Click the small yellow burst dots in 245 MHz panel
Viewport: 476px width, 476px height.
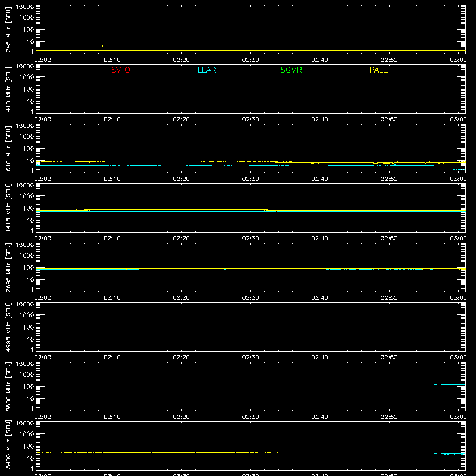[102, 47]
